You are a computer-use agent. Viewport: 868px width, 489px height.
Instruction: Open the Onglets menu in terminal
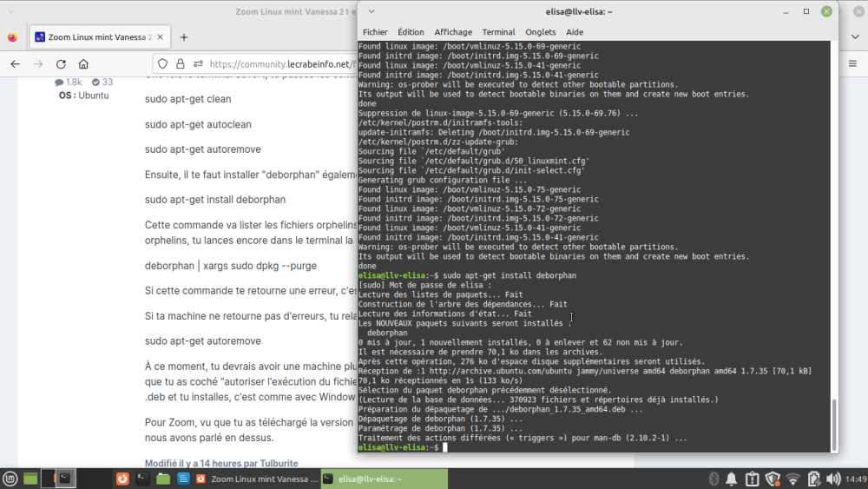[540, 32]
